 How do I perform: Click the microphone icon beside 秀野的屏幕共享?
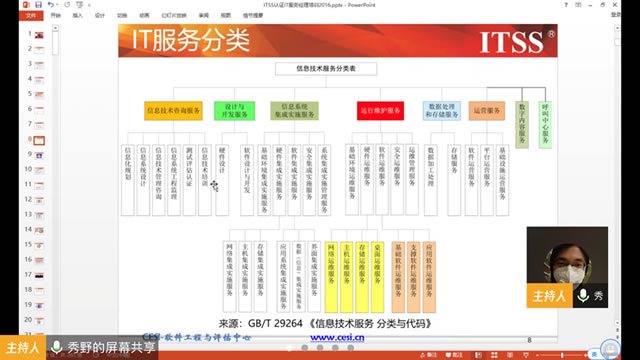click(x=56, y=347)
